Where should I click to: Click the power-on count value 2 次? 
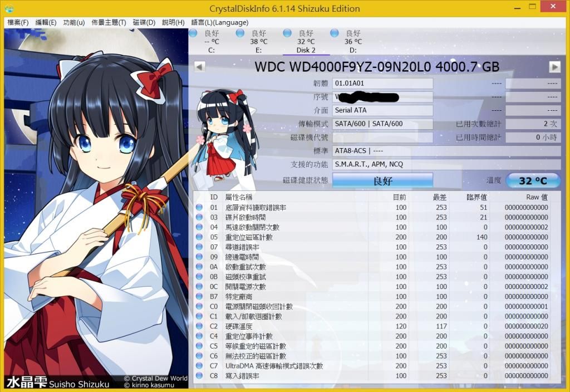click(x=533, y=124)
